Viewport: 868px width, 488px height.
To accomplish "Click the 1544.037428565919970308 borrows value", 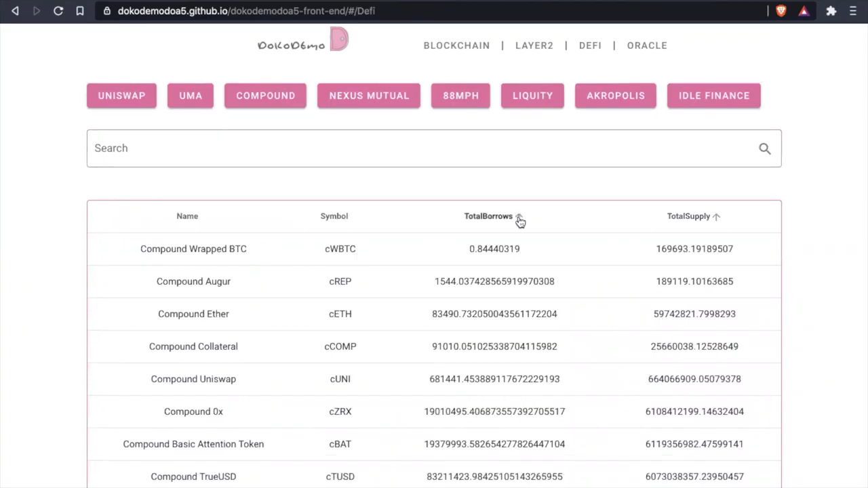I will [x=494, y=281].
